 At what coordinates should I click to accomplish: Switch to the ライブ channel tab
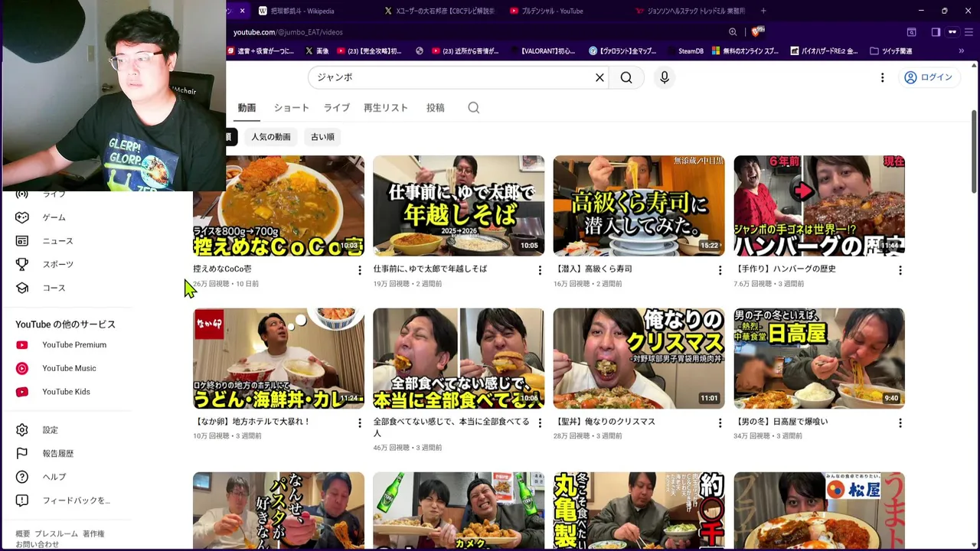tap(336, 108)
